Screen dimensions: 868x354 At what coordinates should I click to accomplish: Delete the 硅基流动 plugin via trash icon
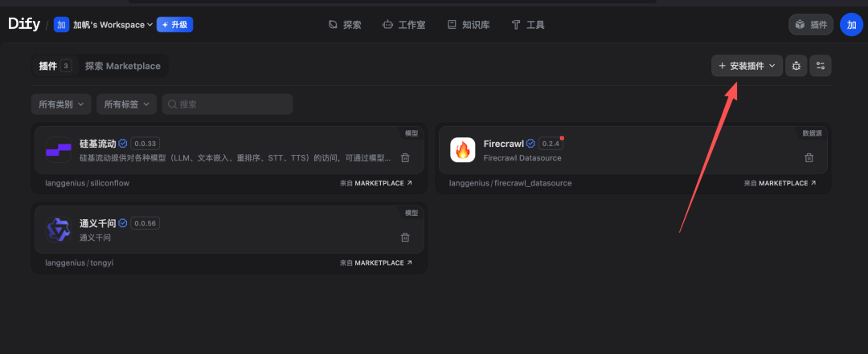[x=405, y=157]
